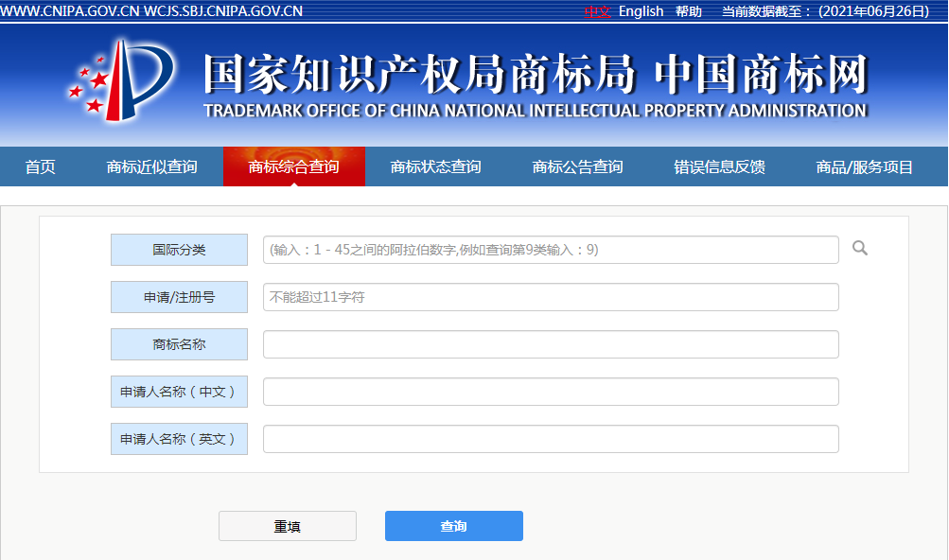Open the 首页 homepage tab
This screenshot has height=560, width=949.
point(39,166)
